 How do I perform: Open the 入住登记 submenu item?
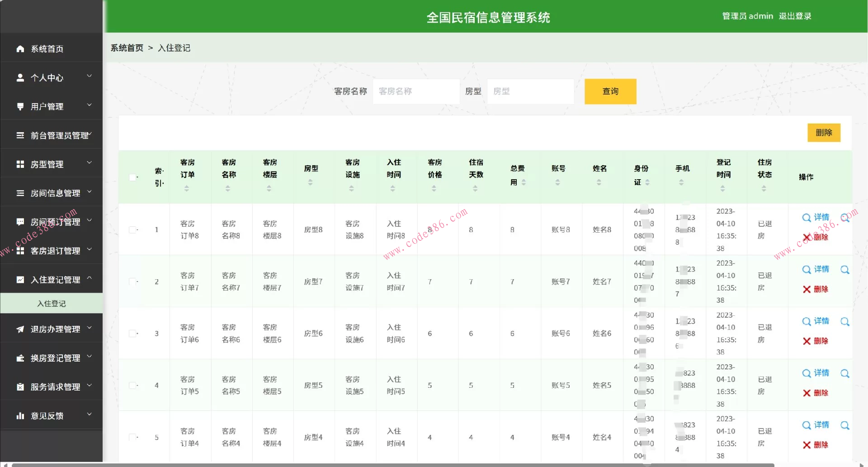tap(51, 303)
